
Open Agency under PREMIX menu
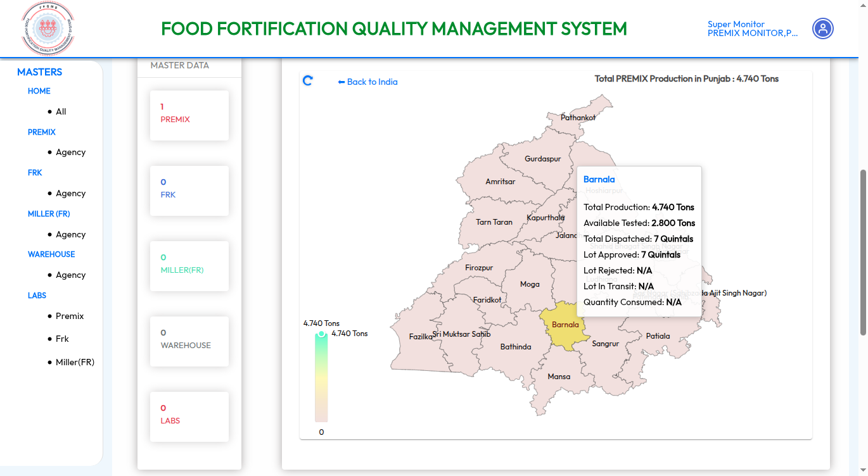click(x=70, y=153)
